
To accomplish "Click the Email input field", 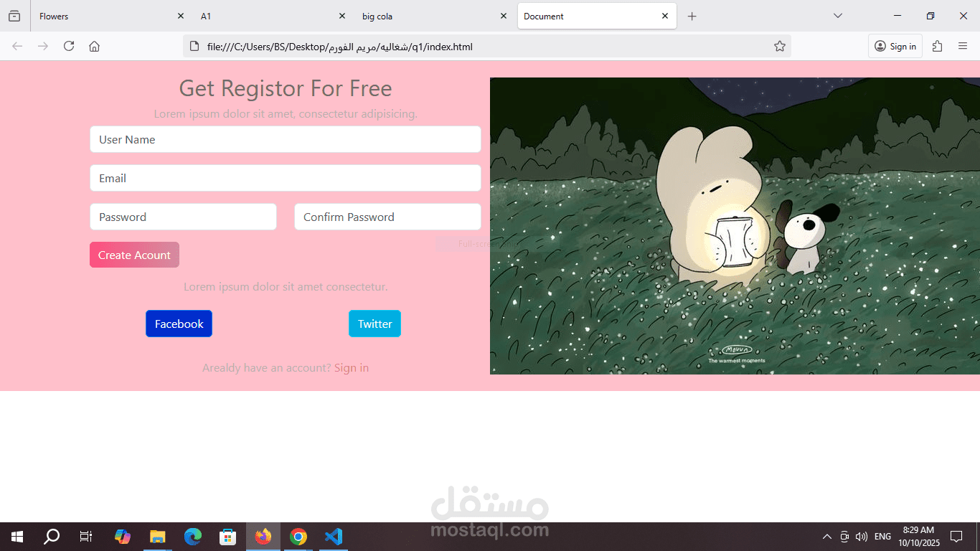I will coord(286,178).
